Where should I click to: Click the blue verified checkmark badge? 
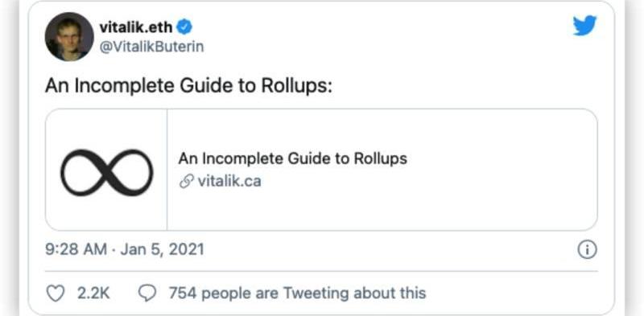tap(184, 27)
